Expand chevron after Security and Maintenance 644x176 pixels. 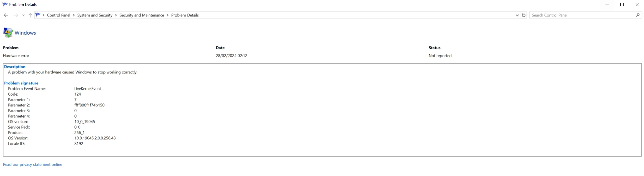click(x=168, y=15)
